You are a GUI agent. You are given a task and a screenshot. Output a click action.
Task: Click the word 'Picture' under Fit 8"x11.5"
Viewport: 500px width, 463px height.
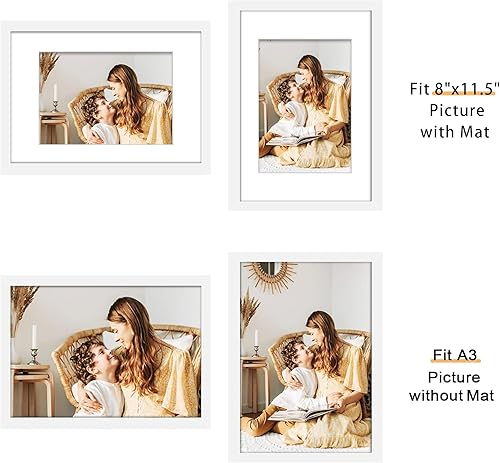[457, 111]
